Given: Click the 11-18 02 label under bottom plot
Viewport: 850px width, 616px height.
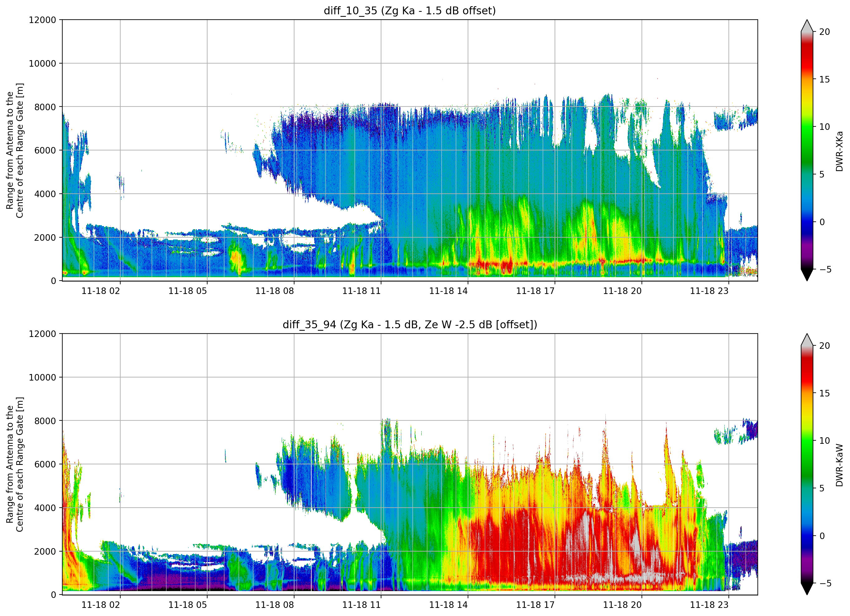Looking at the screenshot, I should (x=101, y=605).
